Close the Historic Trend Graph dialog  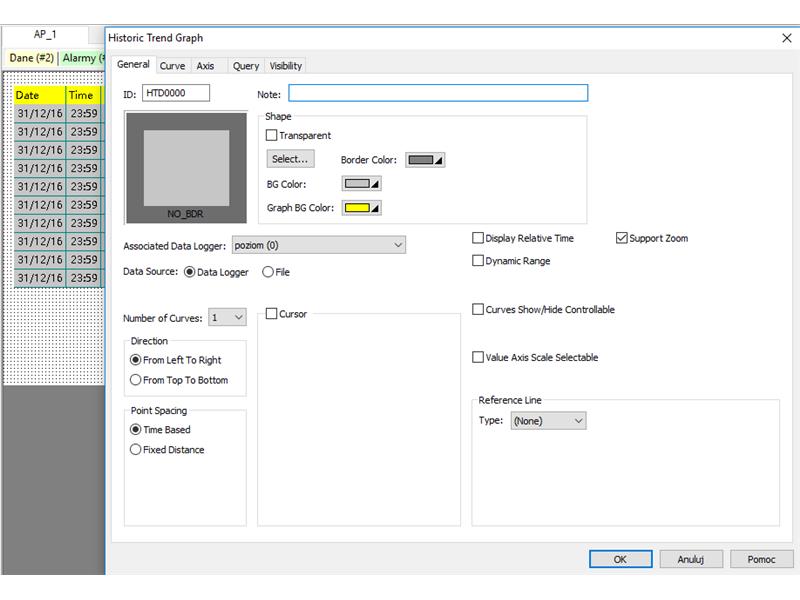point(786,38)
